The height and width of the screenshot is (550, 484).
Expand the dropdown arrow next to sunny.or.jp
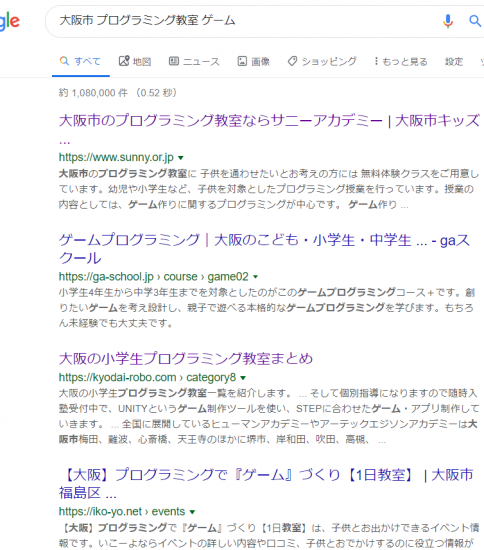[x=181, y=158]
